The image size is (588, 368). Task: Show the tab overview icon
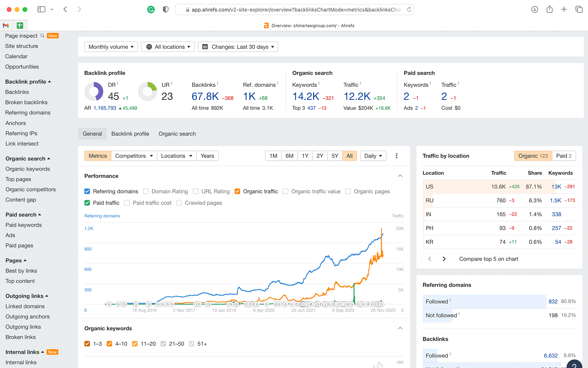tap(579, 10)
